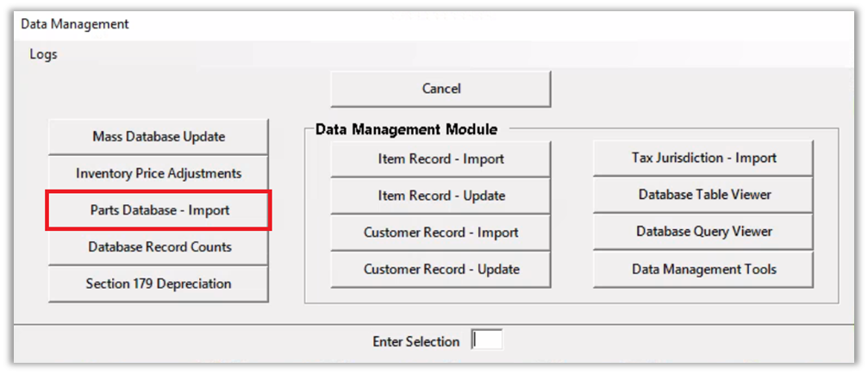Screen dimensions: 868x374
Task: Click Data Management Tools
Action: coord(703,269)
